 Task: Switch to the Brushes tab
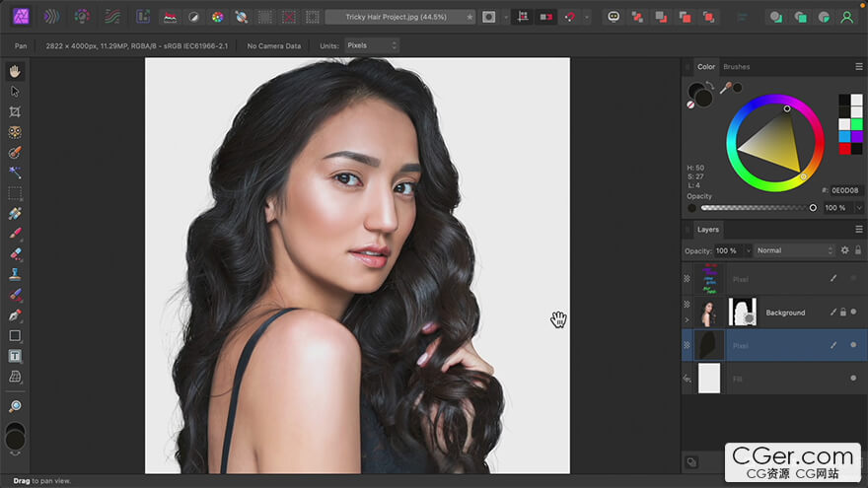click(x=736, y=67)
